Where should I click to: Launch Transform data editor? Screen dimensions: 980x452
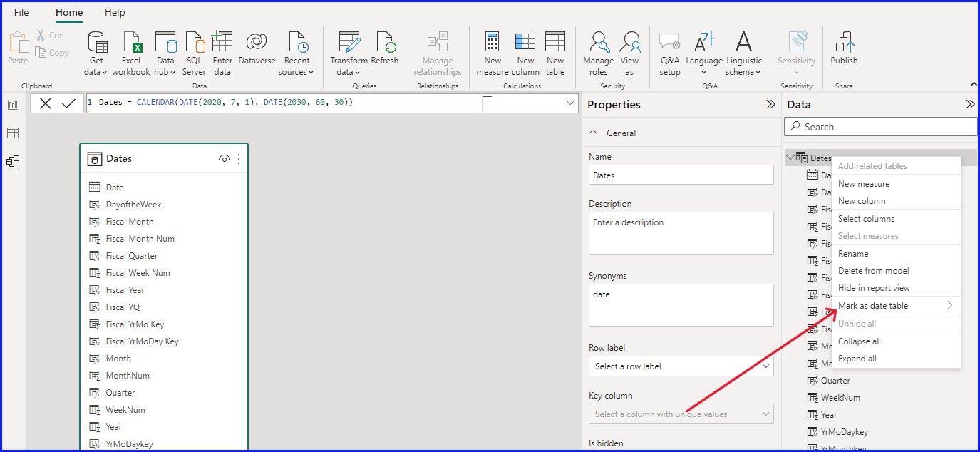(x=349, y=53)
